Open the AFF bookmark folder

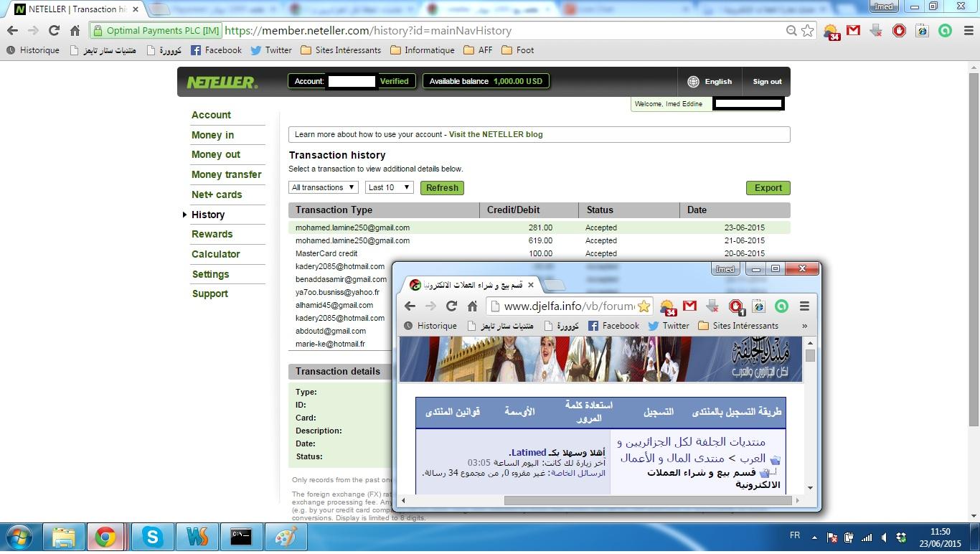(x=478, y=50)
